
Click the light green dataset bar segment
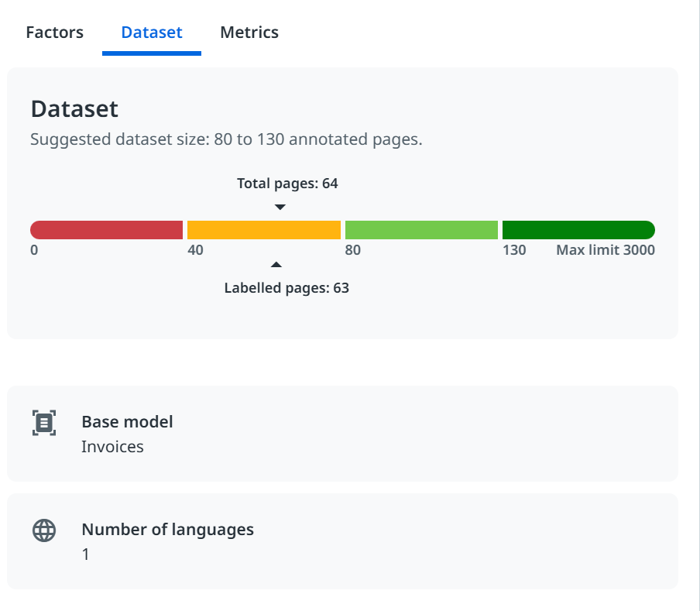pos(421,230)
